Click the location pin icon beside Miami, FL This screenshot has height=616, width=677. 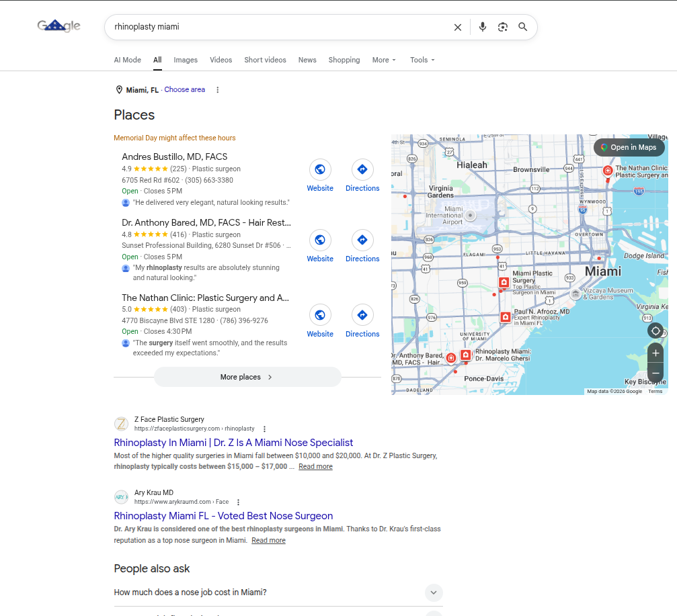point(119,90)
